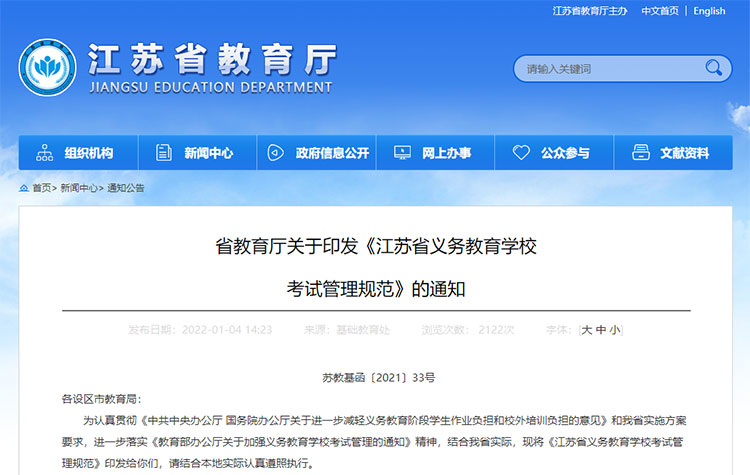Click the news document icon beside 新闻中心

pyautogui.click(x=162, y=153)
